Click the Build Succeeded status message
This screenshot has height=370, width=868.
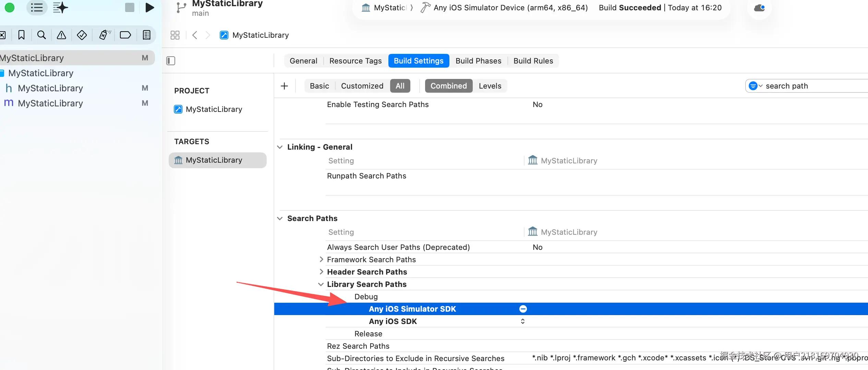[x=660, y=8]
